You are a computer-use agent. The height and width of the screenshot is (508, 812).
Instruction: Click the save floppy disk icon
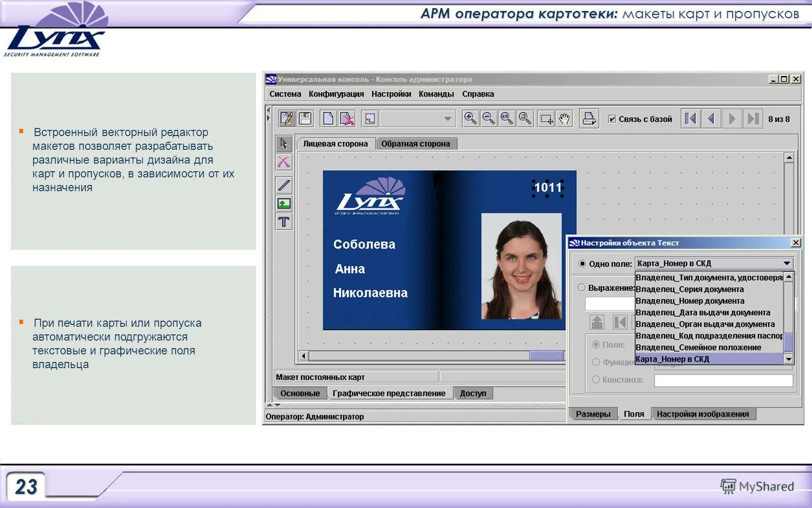305,118
